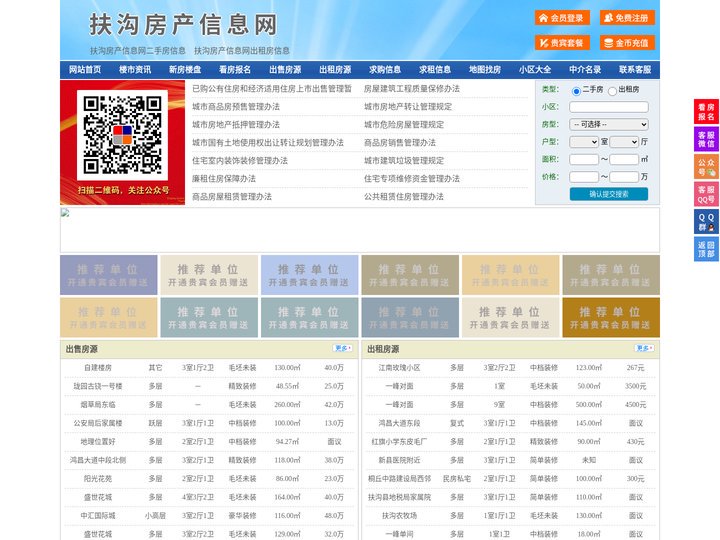Open the 鸿昌大道东段 rental listing
Image resolution: width=720 pixels, height=540 pixels.
point(399,423)
